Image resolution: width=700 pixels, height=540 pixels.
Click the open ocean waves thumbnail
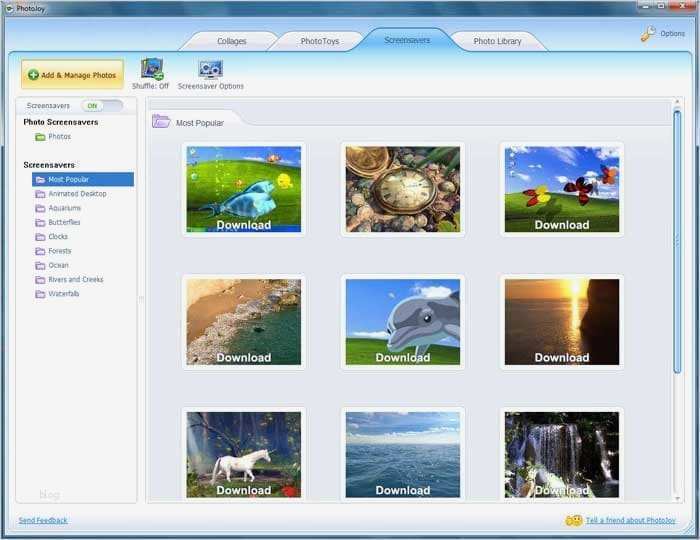403,454
